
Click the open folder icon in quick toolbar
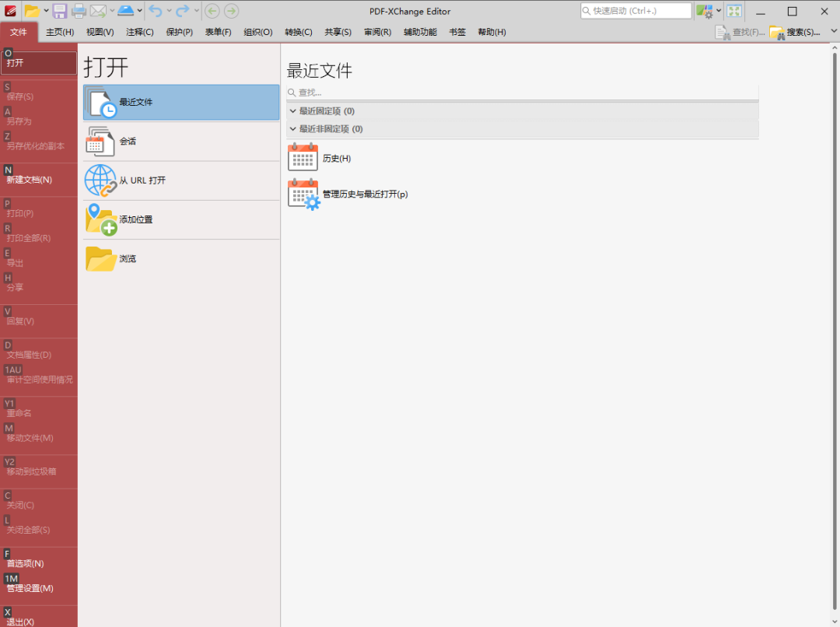coord(31,11)
